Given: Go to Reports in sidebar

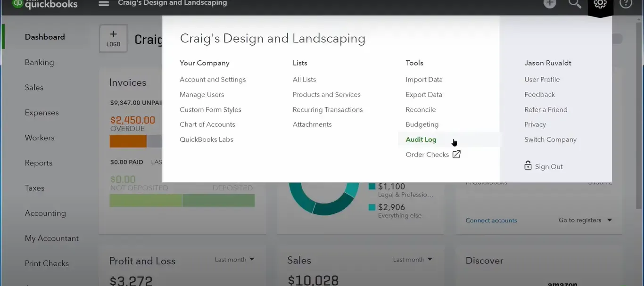Looking at the screenshot, I should pos(39,163).
